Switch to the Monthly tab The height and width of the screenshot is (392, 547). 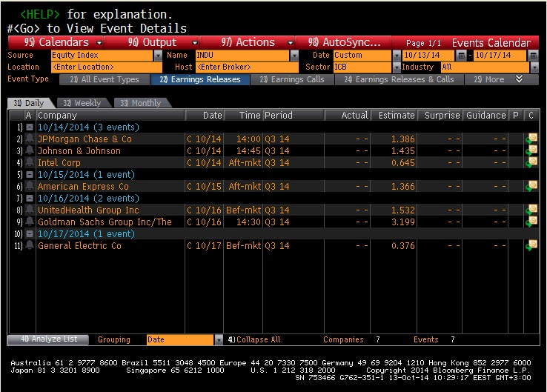[x=141, y=103]
